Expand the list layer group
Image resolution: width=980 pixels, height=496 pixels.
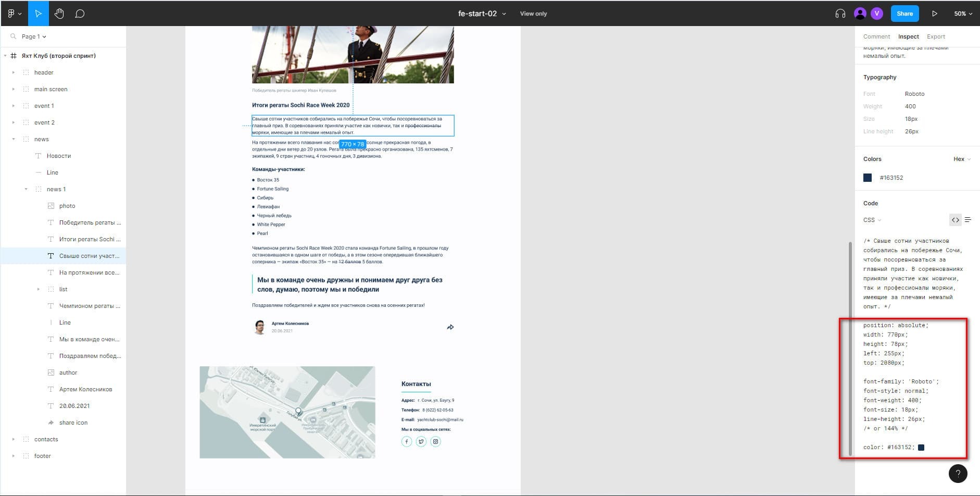point(39,289)
